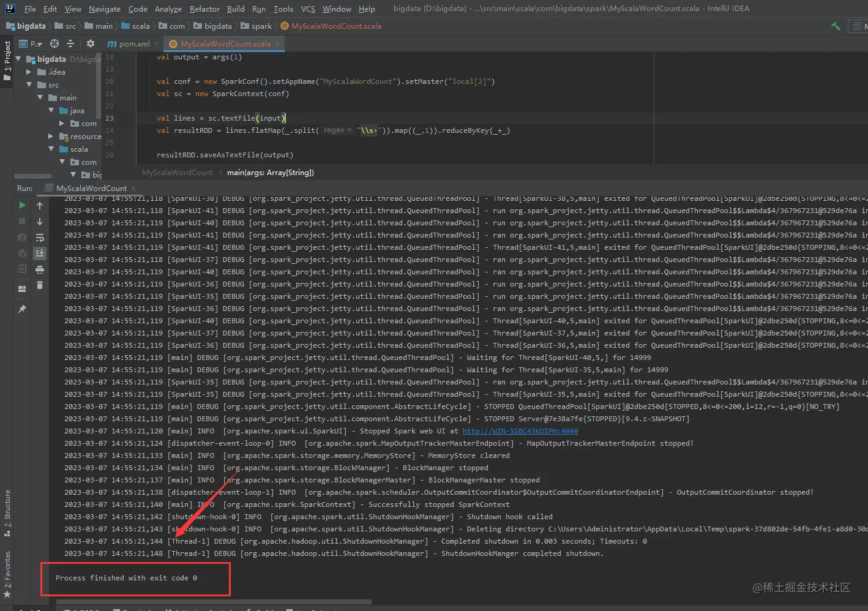Open the Analyze menu
Viewport: 868px width, 611px height.
tap(168, 9)
